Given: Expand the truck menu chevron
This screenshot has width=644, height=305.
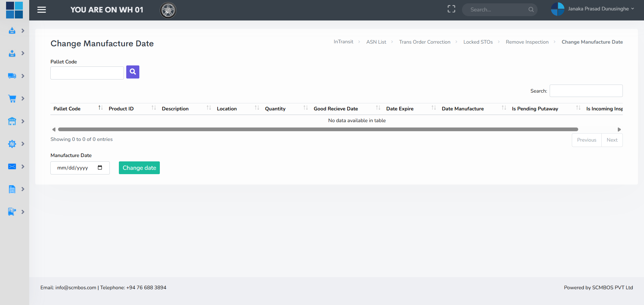Looking at the screenshot, I should (x=23, y=76).
